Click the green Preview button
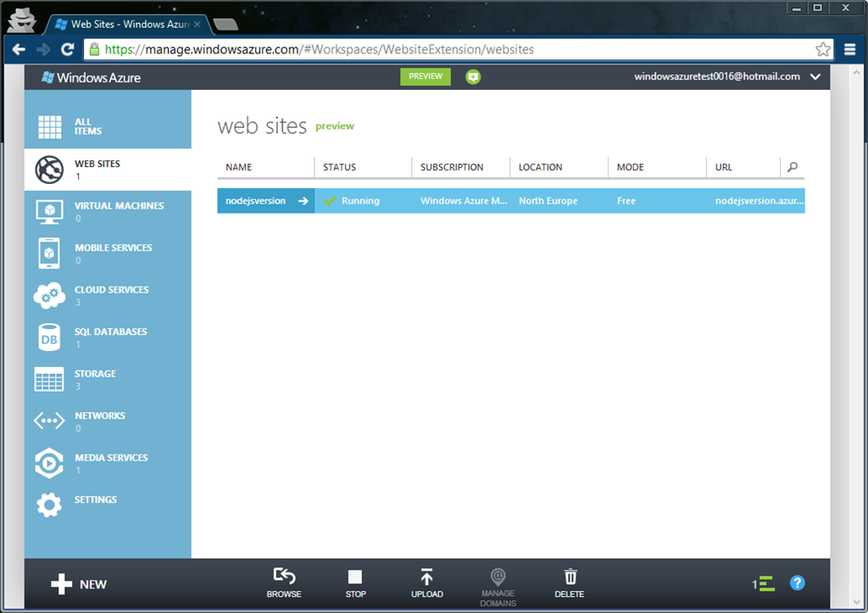The width and height of the screenshot is (868, 613). [x=426, y=76]
